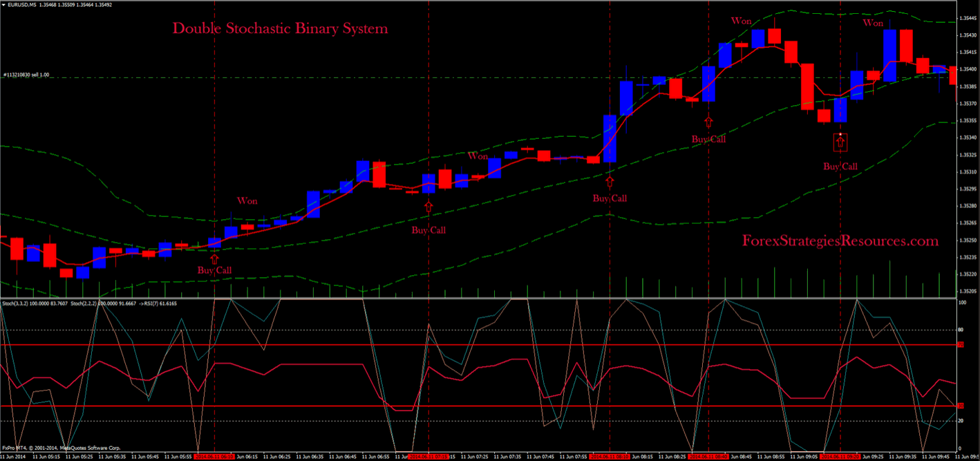Screen dimensions: 980x461
Task: Click the stochastic scale value 20
Action: click(x=961, y=420)
